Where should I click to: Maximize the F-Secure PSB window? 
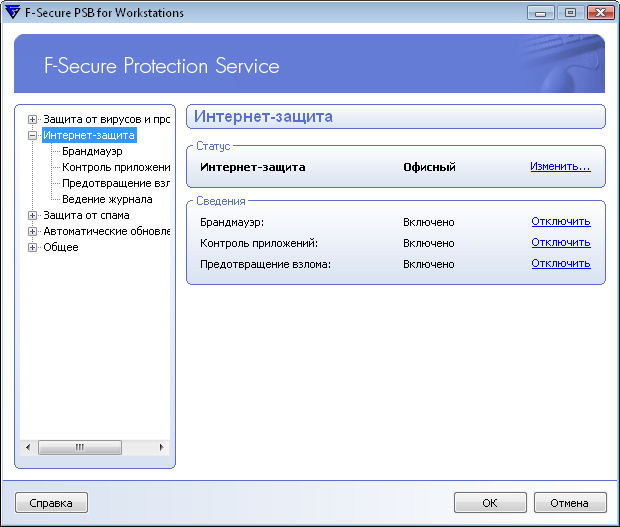click(x=570, y=13)
